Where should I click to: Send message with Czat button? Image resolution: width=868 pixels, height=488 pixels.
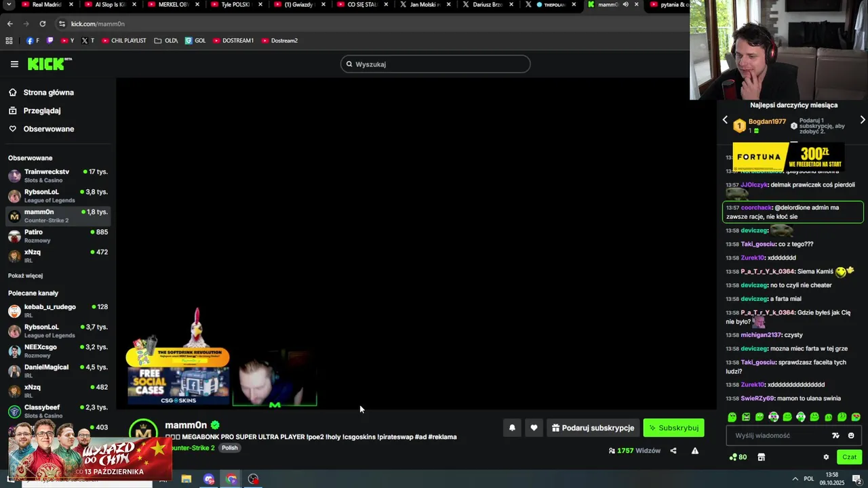coord(850,457)
